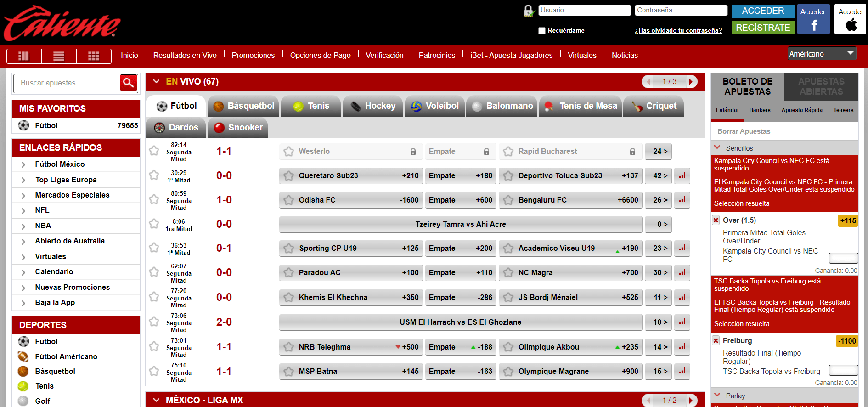Expand NFL quick link
Image resolution: width=868 pixels, height=407 pixels.
click(x=23, y=210)
